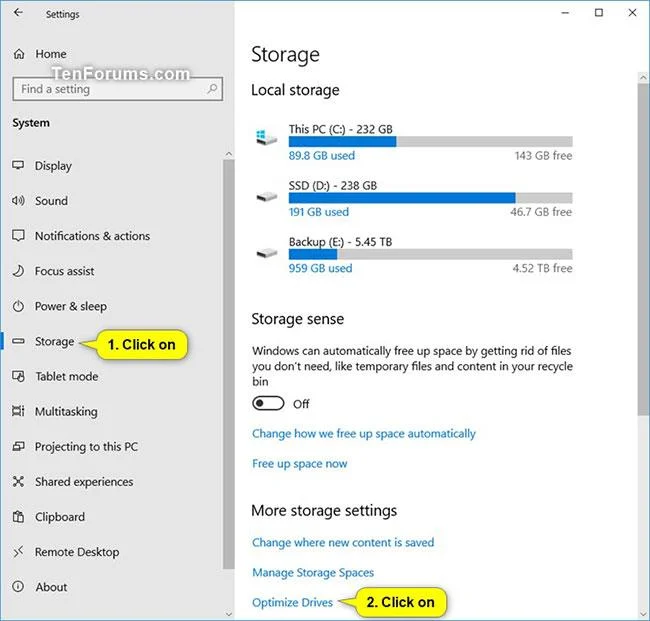This screenshot has width=650, height=621.
Task: Click the search magnifier icon
Action: tap(212, 89)
